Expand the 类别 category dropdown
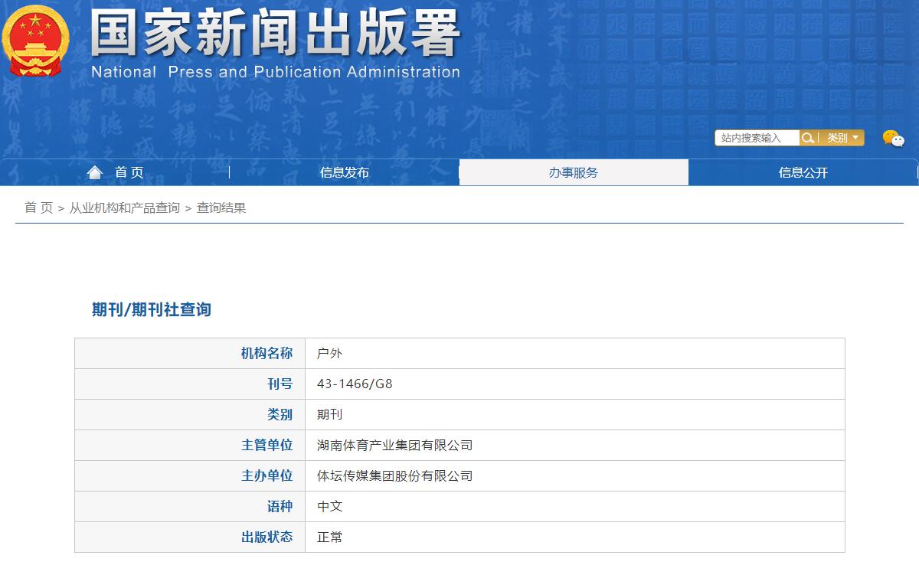 (842, 138)
